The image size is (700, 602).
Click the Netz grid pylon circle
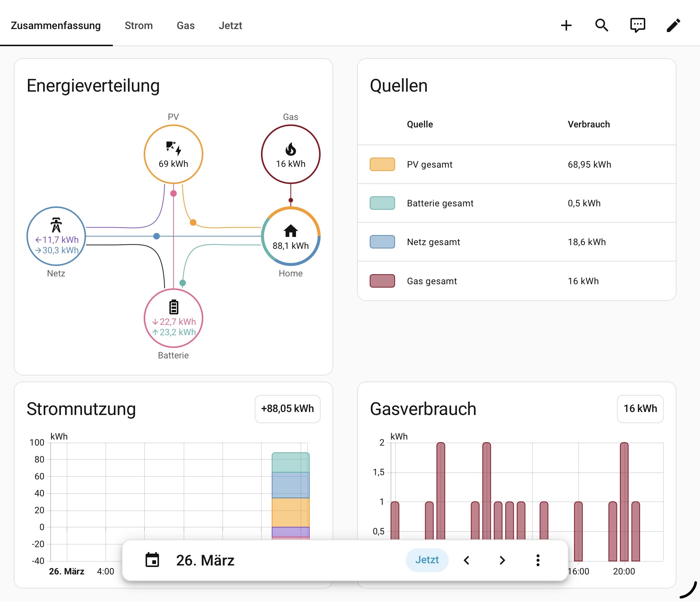(x=56, y=236)
